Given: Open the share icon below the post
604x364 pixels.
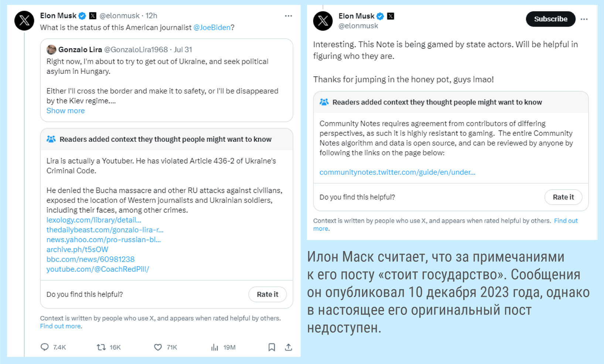Looking at the screenshot, I should (x=288, y=347).
